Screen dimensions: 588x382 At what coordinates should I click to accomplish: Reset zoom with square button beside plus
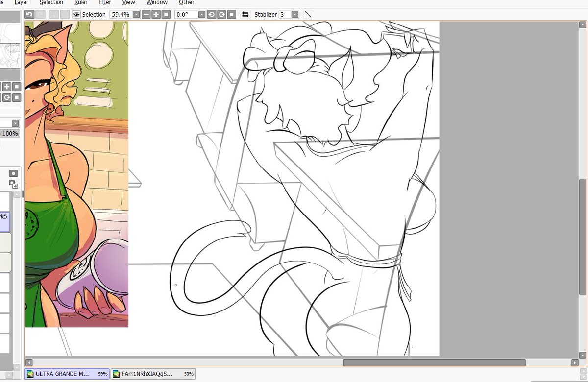point(167,15)
